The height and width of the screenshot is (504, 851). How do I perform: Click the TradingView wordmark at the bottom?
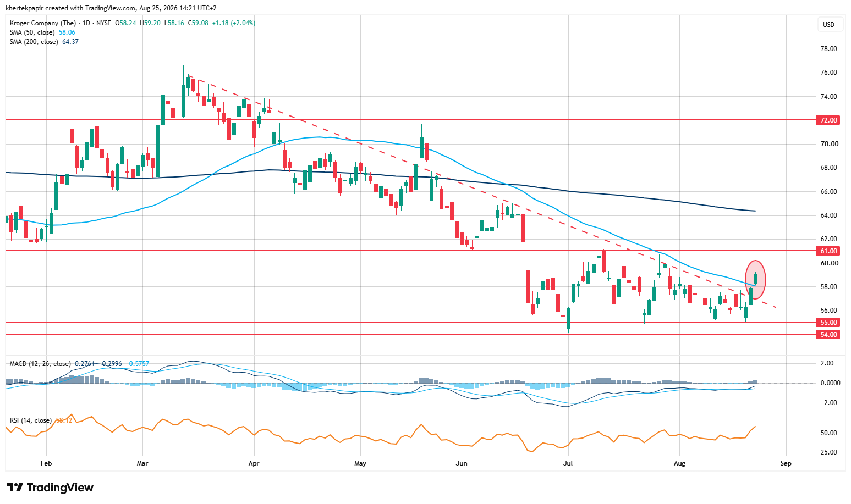(x=60, y=488)
